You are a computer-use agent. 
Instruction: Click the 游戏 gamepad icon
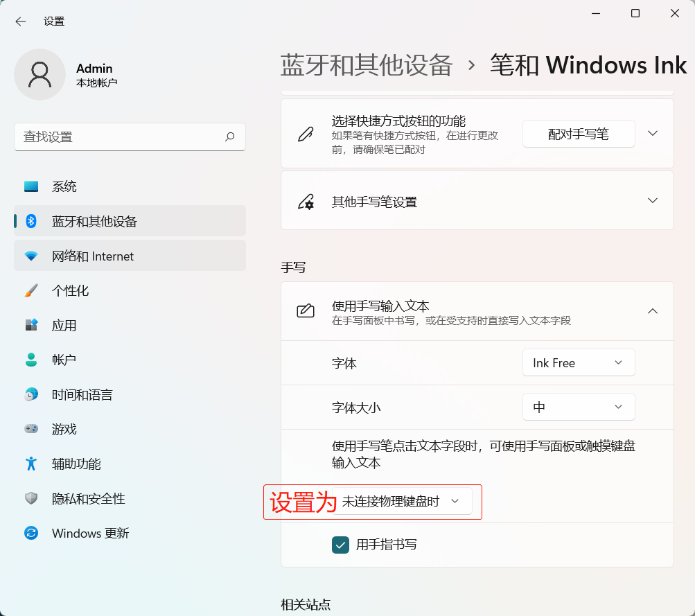coord(31,429)
